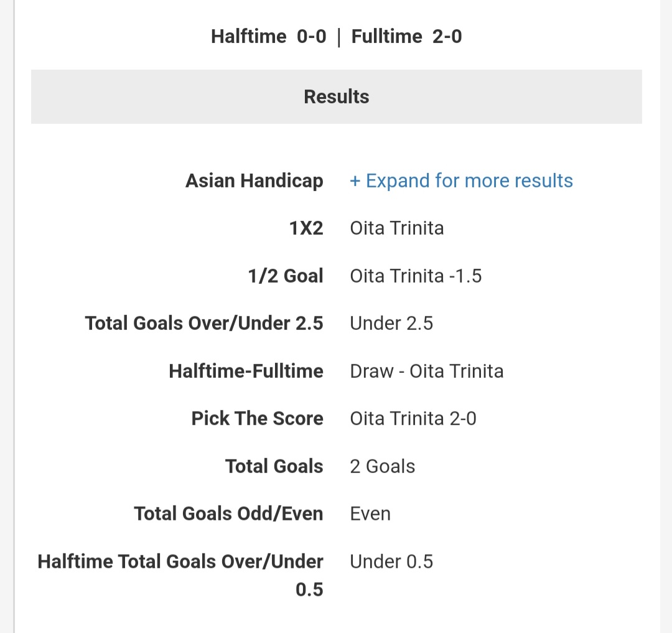Select the Halftime 0-0 score text
The width and height of the screenshot is (672, 633).
pos(269,37)
